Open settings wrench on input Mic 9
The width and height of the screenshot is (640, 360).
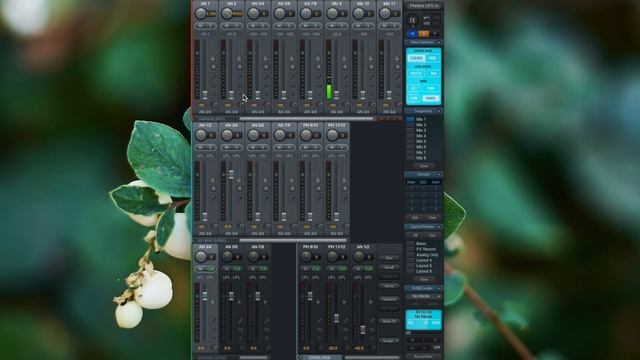click(345, 76)
